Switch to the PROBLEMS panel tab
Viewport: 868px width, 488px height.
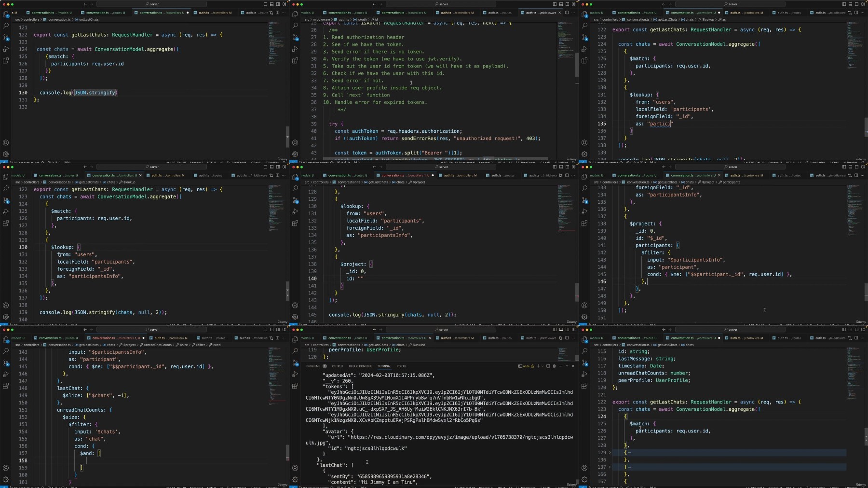point(313,366)
